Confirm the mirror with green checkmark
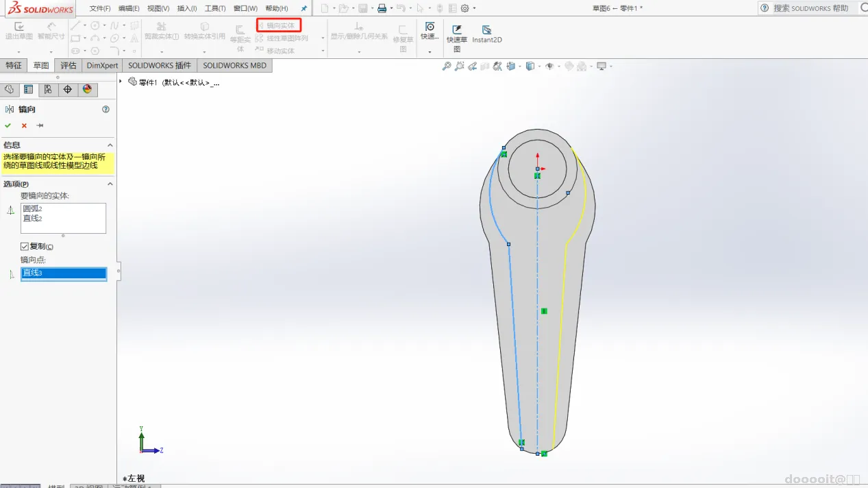868x488 pixels. pyautogui.click(x=8, y=125)
